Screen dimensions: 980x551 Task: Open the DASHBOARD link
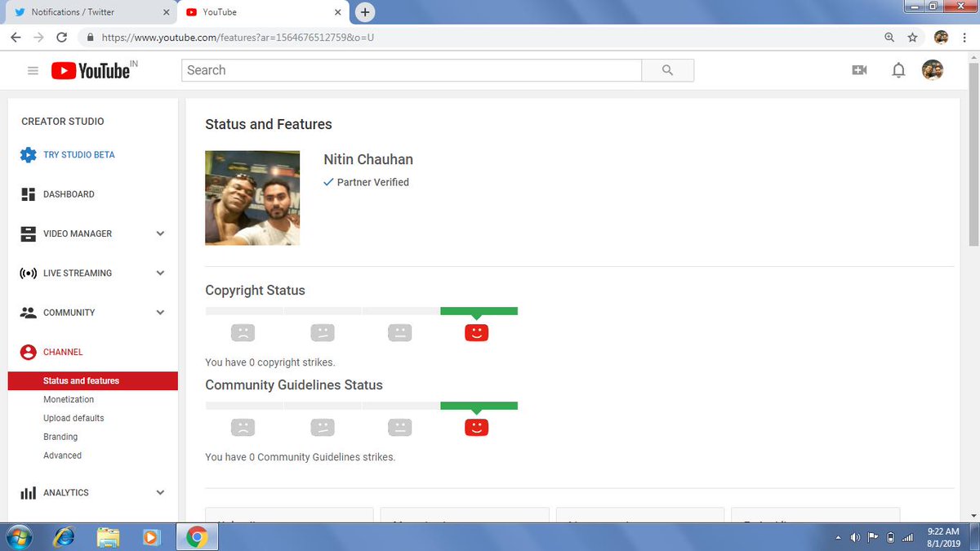coord(69,194)
